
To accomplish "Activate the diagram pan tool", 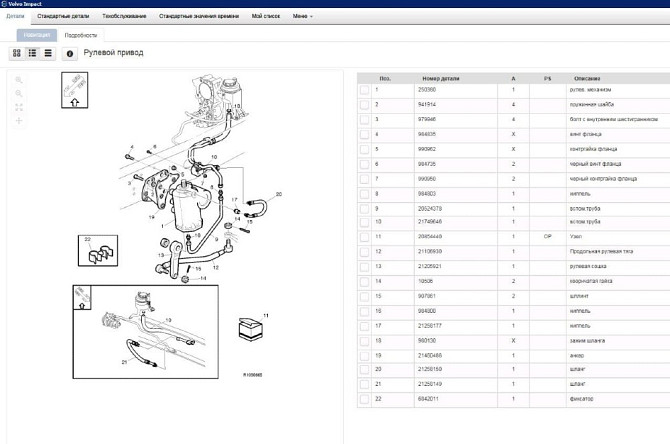I will (18, 120).
